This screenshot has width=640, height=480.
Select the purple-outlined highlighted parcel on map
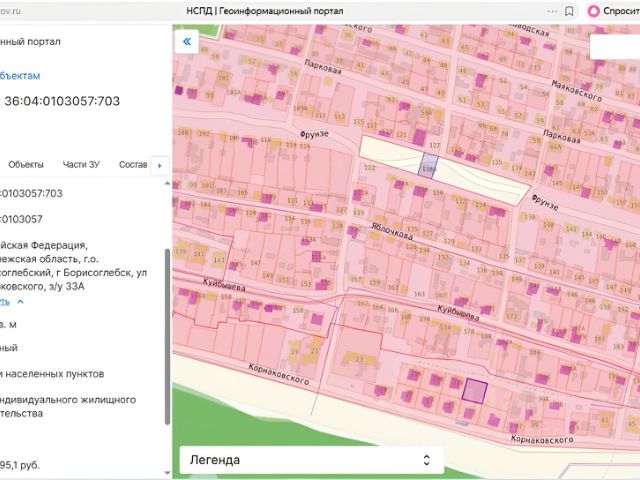pyautogui.click(x=474, y=391)
